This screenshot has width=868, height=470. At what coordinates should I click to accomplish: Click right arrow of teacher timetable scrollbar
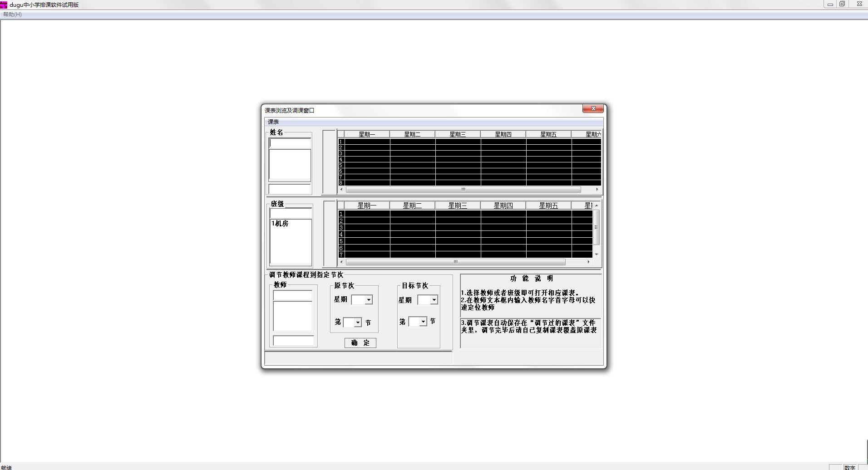click(597, 190)
